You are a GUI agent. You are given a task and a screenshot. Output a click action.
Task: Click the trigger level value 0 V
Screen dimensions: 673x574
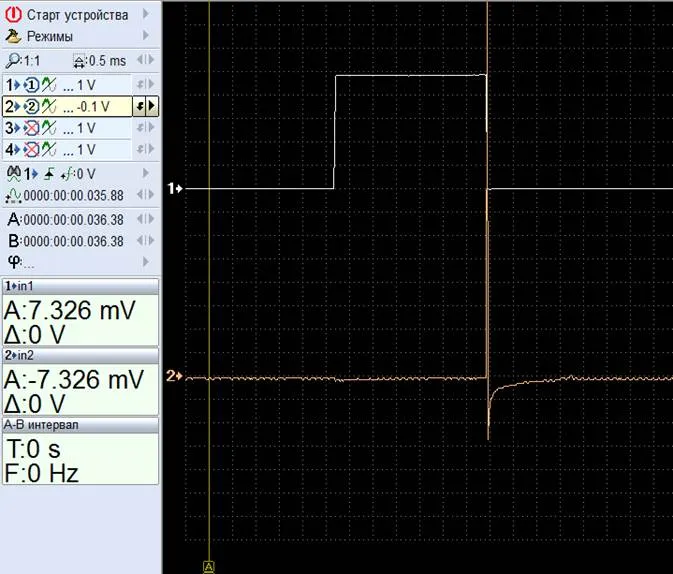[85, 174]
